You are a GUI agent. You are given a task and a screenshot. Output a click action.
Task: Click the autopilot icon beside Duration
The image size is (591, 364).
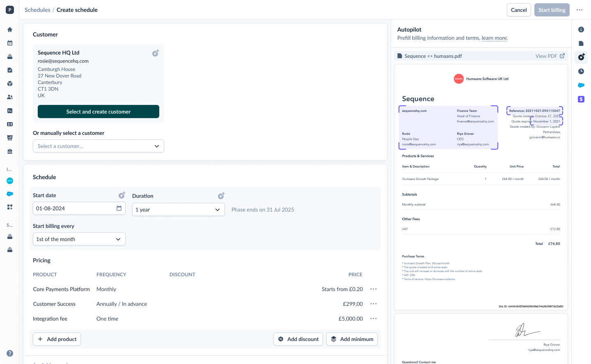pos(221,196)
